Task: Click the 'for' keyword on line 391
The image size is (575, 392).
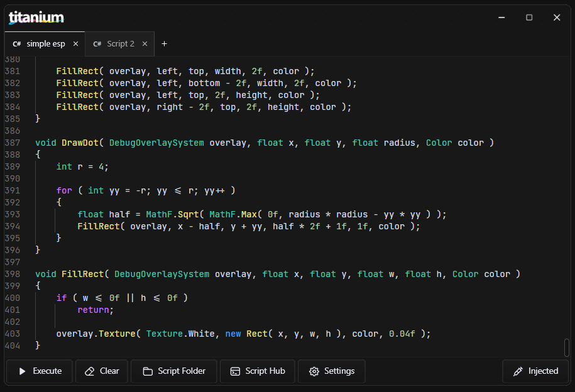Action: click(64, 190)
